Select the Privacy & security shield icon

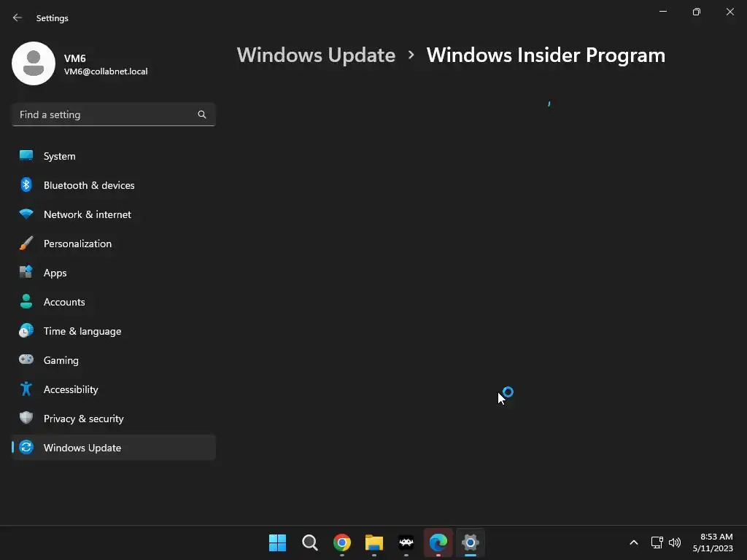point(26,418)
